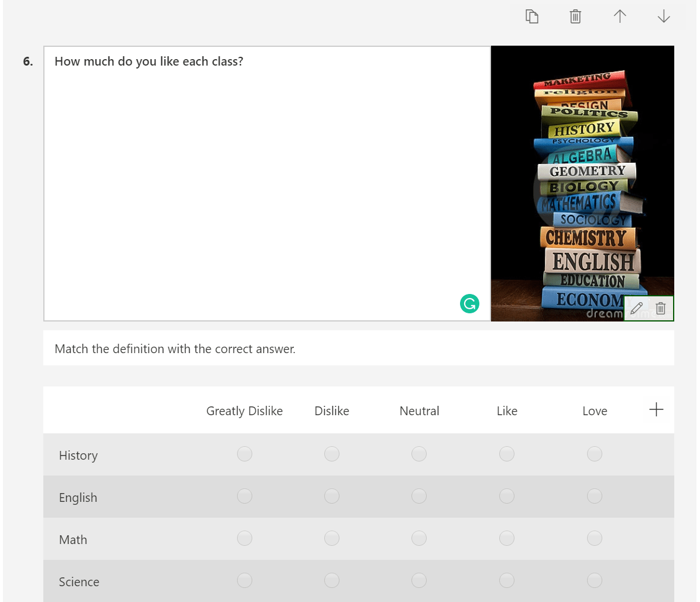
Task: Click the Math row label
Action: 73,539
